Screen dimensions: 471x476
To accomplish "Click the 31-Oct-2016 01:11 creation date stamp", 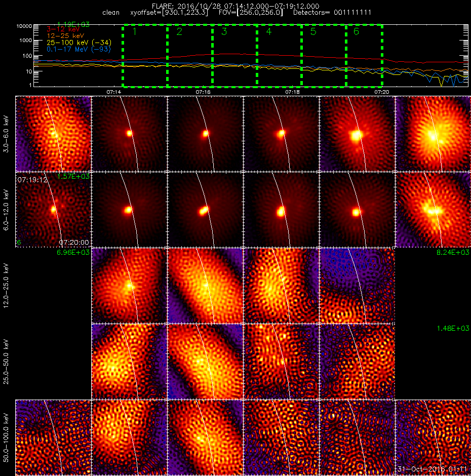I will coord(432,469).
